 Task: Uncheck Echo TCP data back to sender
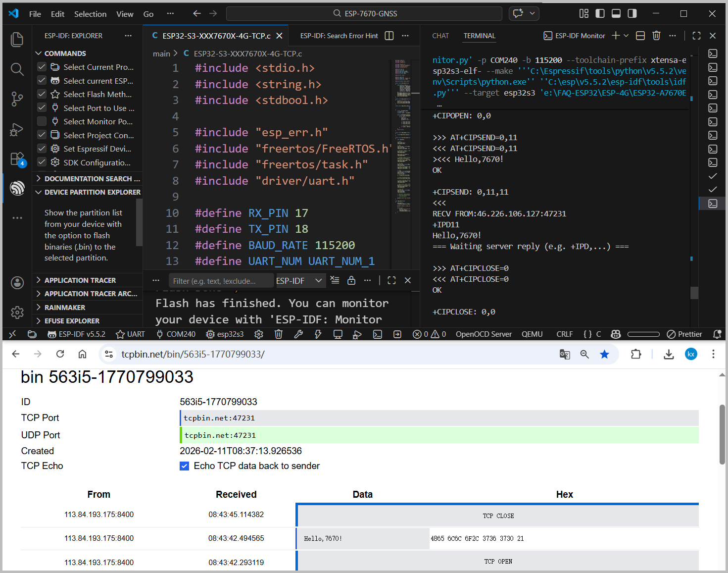[x=184, y=466]
